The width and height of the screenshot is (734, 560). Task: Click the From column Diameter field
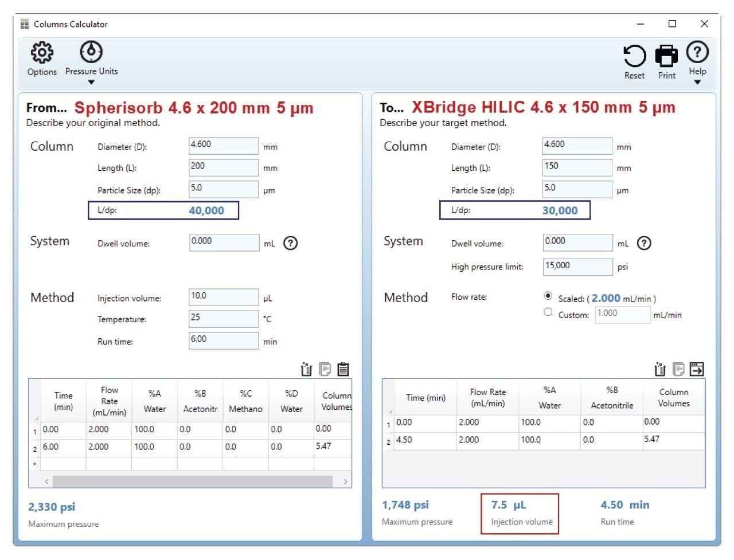pos(224,146)
